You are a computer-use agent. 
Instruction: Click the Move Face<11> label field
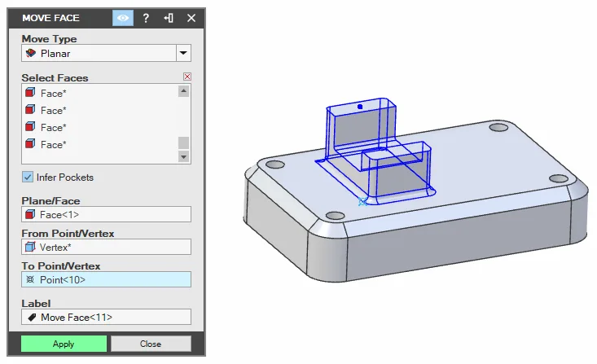[x=106, y=317]
